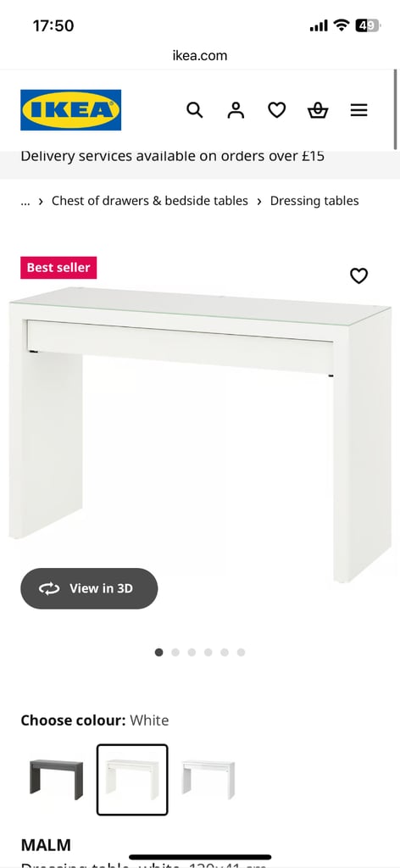This screenshot has width=400, height=868.
Task: Select the black-brown colour thumbnail
Action: [56, 780]
